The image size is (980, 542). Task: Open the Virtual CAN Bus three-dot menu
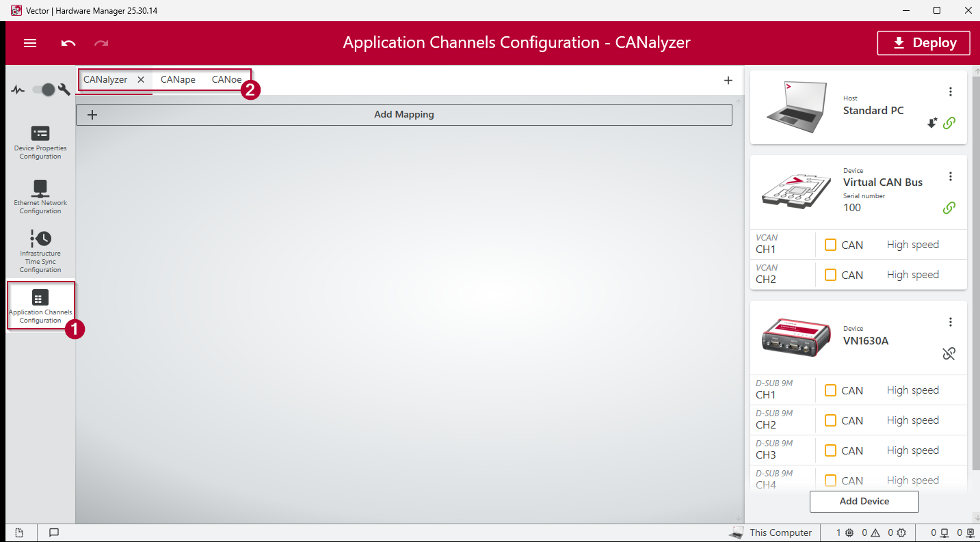click(950, 176)
